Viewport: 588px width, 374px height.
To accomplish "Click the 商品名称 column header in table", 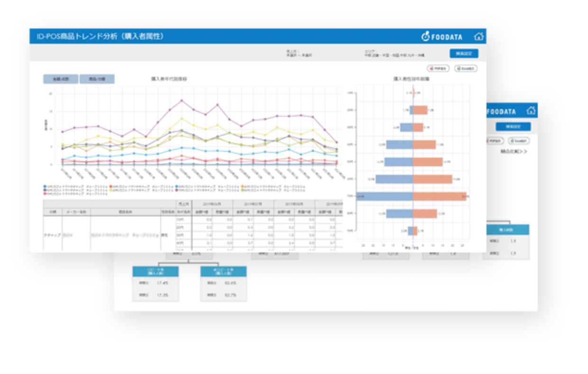I will tap(125, 212).
